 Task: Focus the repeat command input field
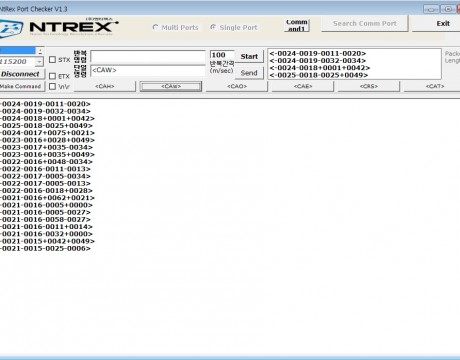[x=148, y=57]
